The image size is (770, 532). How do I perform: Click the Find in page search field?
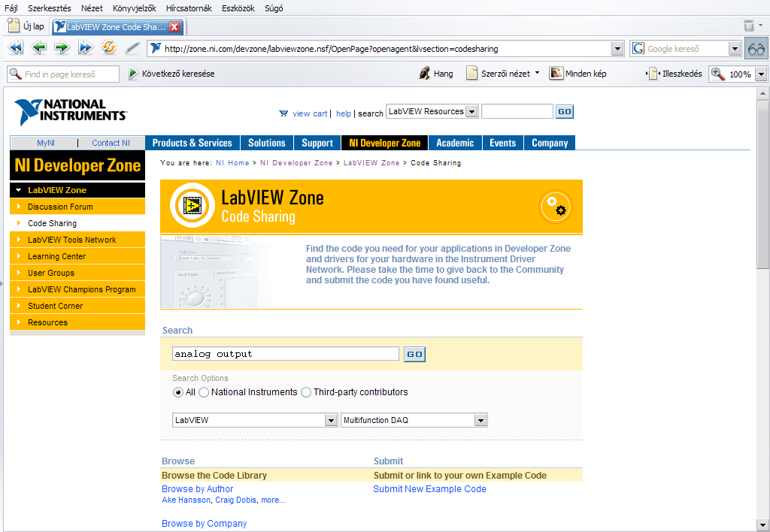coord(63,74)
